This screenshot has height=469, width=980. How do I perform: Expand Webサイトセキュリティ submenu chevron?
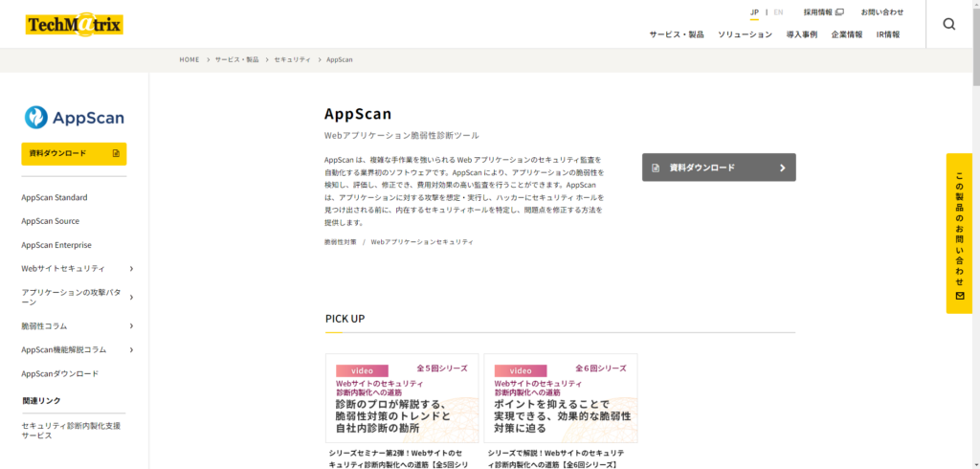tap(131, 269)
